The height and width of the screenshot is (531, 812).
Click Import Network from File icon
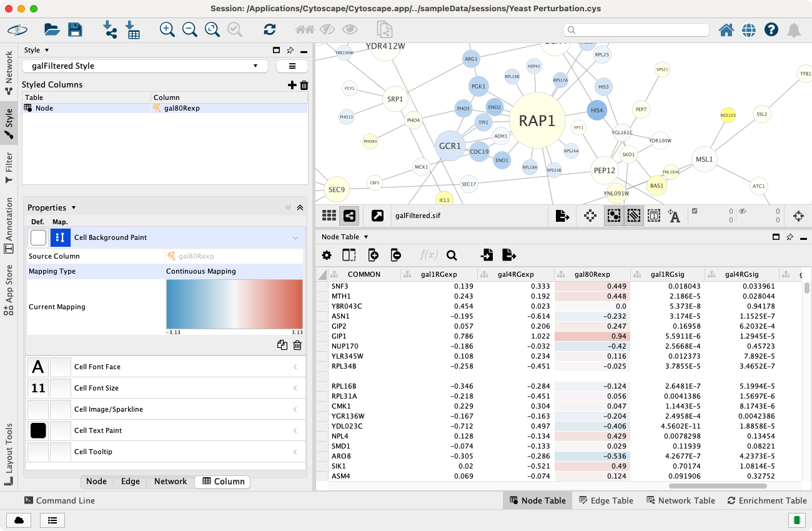pyautogui.click(x=110, y=29)
